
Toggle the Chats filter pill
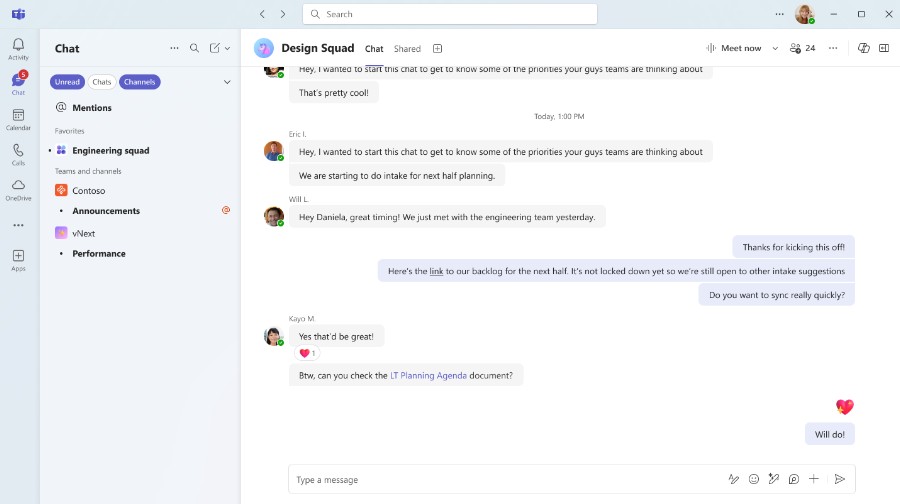point(102,82)
